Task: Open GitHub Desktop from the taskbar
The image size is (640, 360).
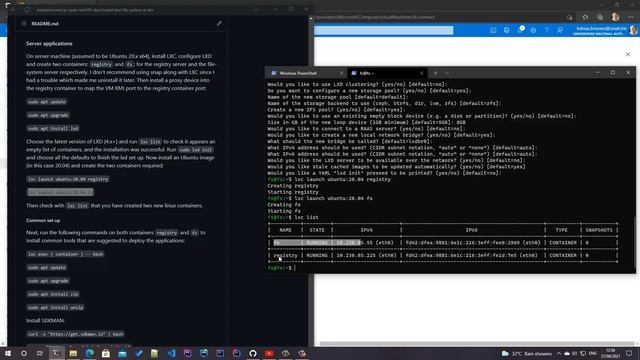Action: 253,353
